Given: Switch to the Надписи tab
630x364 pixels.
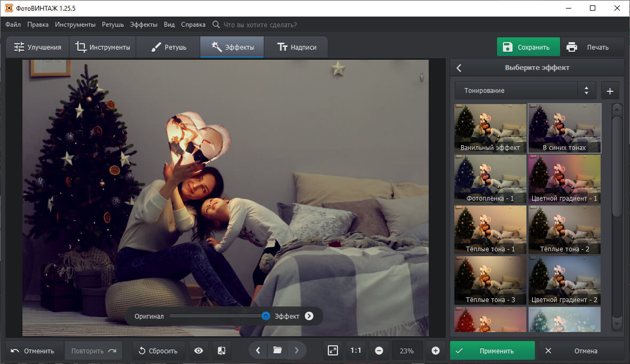Looking at the screenshot, I should pos(296,47).
